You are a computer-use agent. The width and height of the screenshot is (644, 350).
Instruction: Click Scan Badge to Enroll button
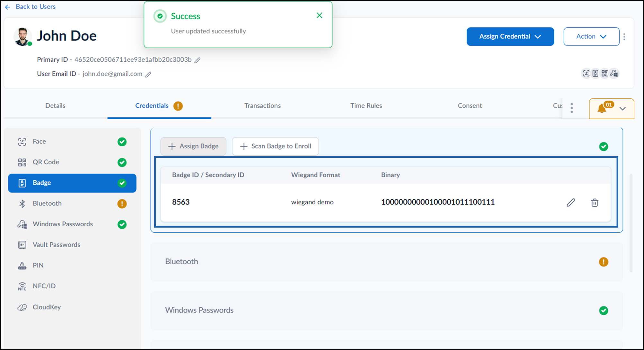coord(275,146)
